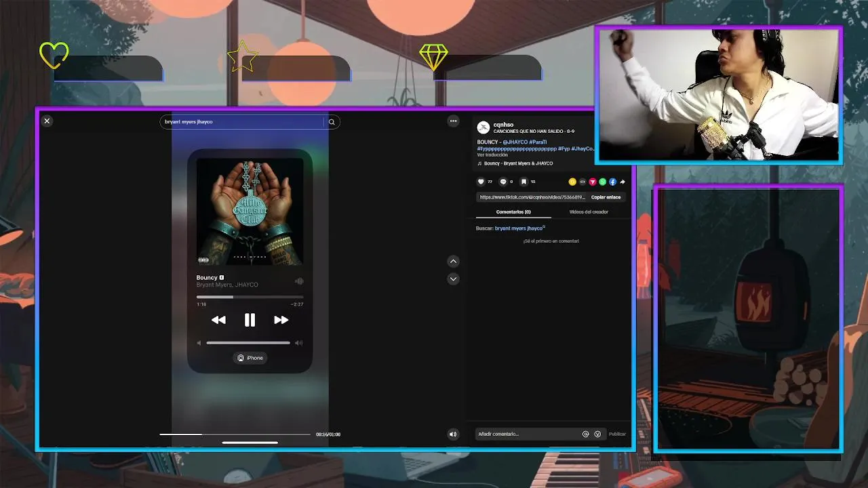Click the music note icon beside sound name
This screenshot has width=868, height=488.
pyautogui.click(x=479, y=163)
